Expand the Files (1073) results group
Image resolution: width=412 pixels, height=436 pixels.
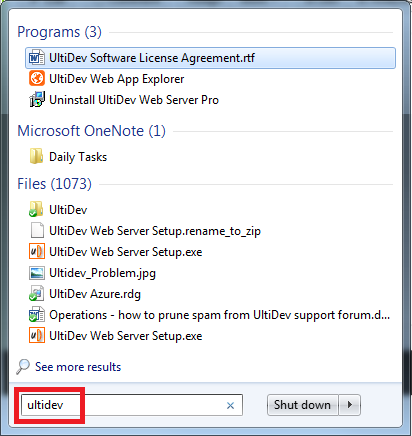coord(54,184)
